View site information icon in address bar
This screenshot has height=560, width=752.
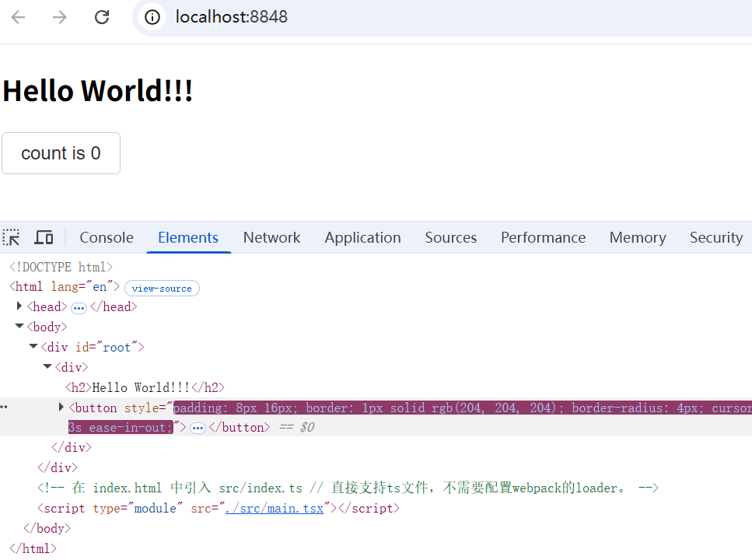click(152, 17)
